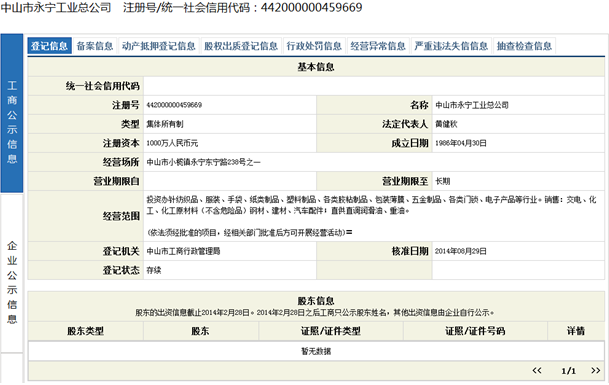
Task: Click the company name 中山市永宁工业总公司 cell
Action: pyautogui.click(x=472, y=105)
